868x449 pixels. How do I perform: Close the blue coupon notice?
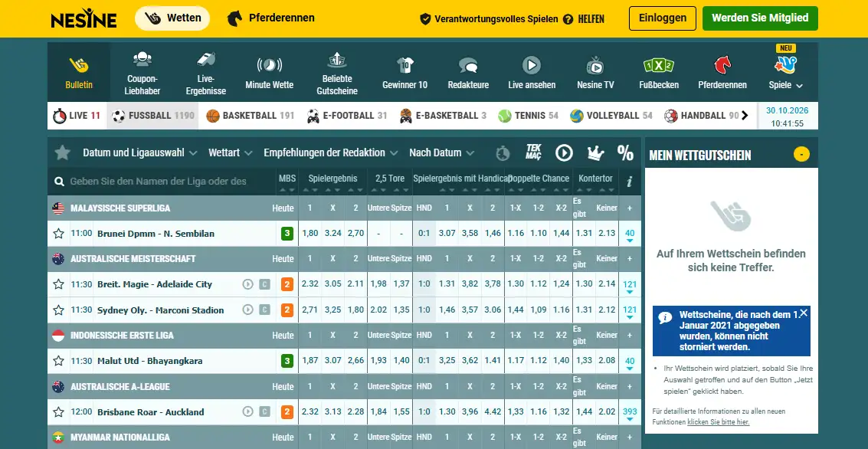click(x=804, y=313)
